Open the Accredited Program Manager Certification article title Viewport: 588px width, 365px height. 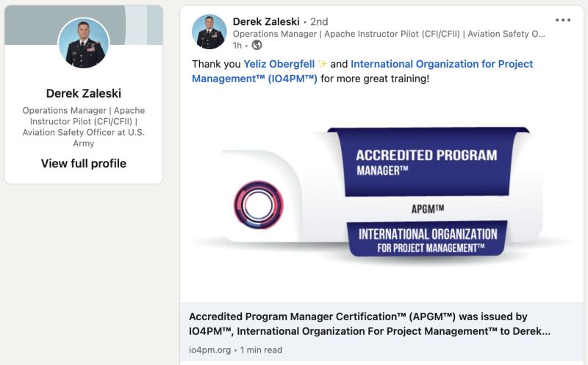pyautogui.click(x=370, y=324)
